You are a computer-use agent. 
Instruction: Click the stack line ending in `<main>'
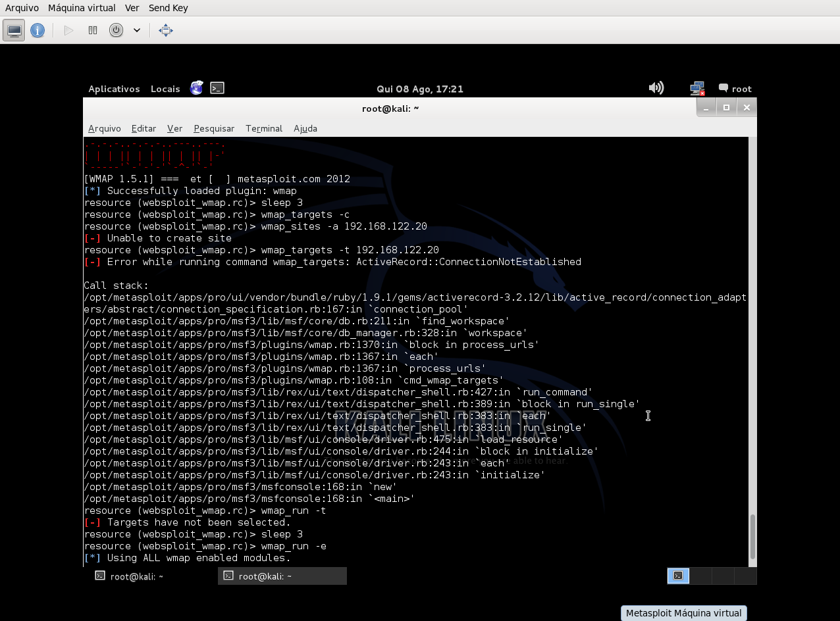click(x=249, y=499)
